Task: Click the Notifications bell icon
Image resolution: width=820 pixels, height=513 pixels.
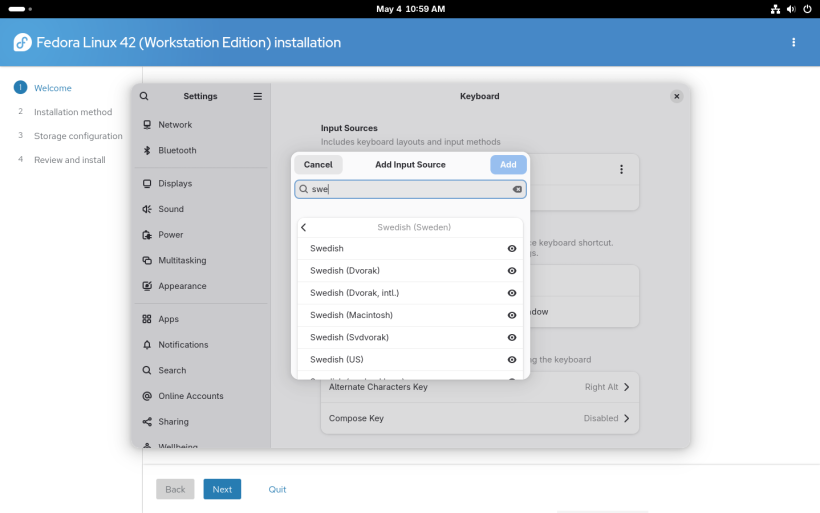Action: pos(147,345)
